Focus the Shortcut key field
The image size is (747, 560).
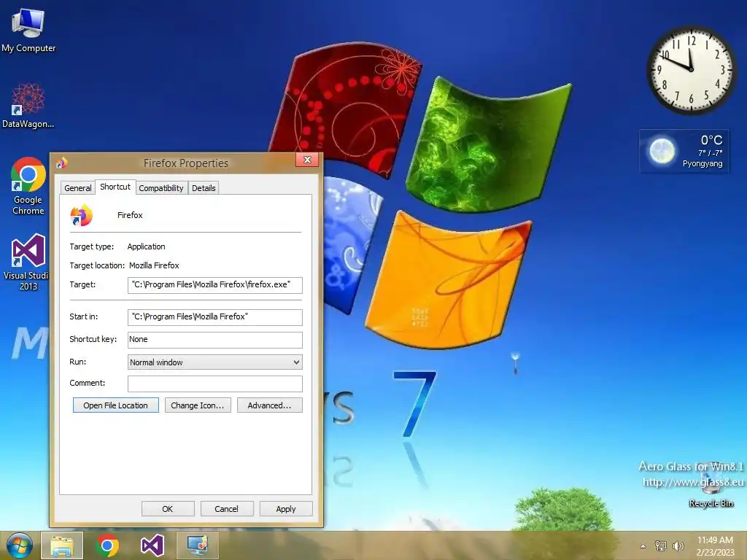[215, 340]
